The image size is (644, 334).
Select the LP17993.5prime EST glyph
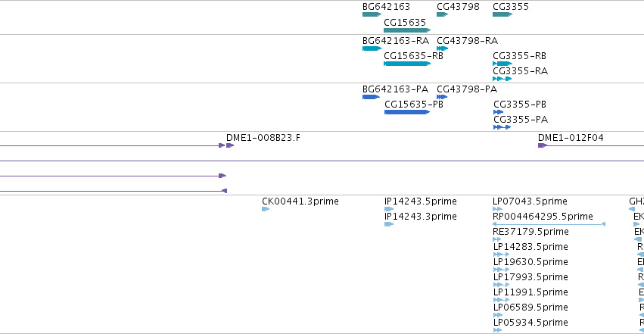pyautogui.click(x=502, y=285)
